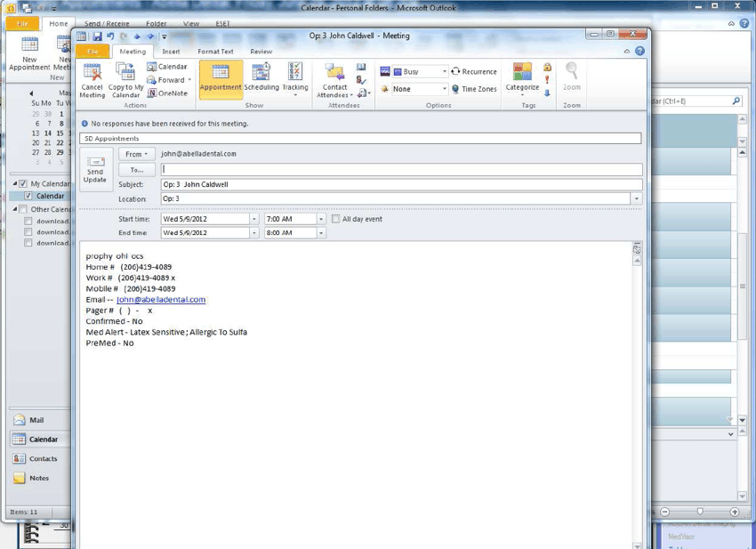756x549 pixels.
Task: Click zoom out minus button
Action: 665,512
